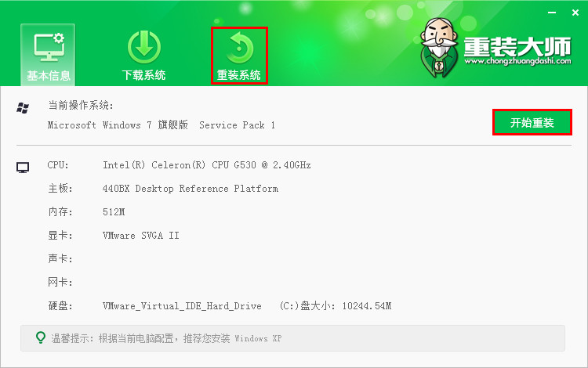Viewport: 588px width, 368px height.
Task: Start reinstall with the 开始重装 button
Action: [x=532, y=122]
